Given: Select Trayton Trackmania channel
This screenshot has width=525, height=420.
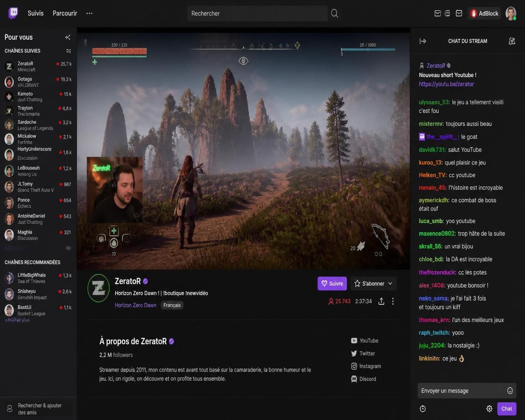Looking at the screenshot, I should [37, 111].
